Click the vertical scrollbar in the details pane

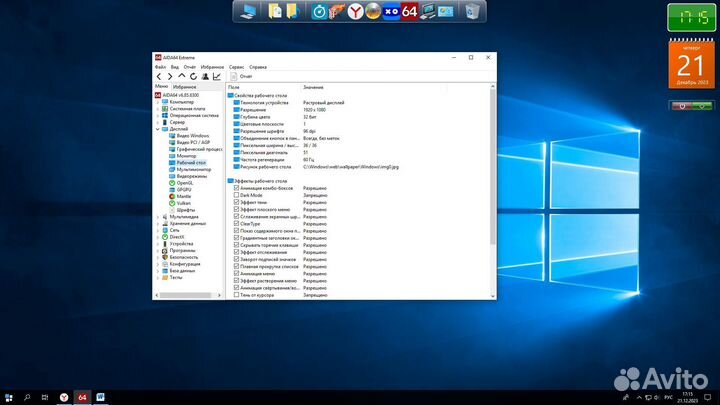pyautogui.click(x=493, y=166)
